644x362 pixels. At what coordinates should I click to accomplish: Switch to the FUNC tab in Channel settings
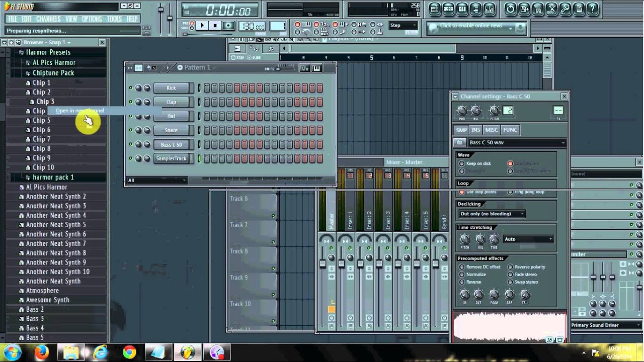coord(510,130)
